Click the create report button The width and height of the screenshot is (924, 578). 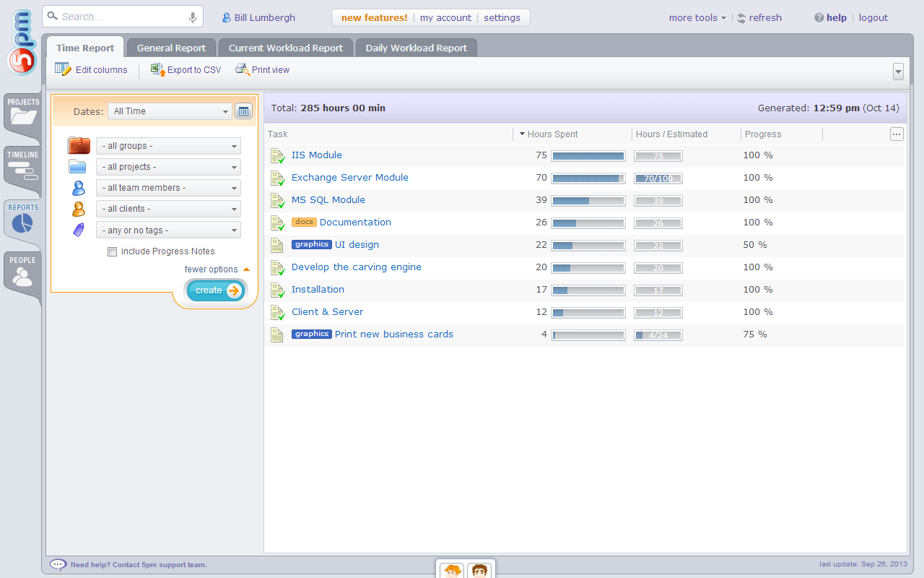(216, 290)
